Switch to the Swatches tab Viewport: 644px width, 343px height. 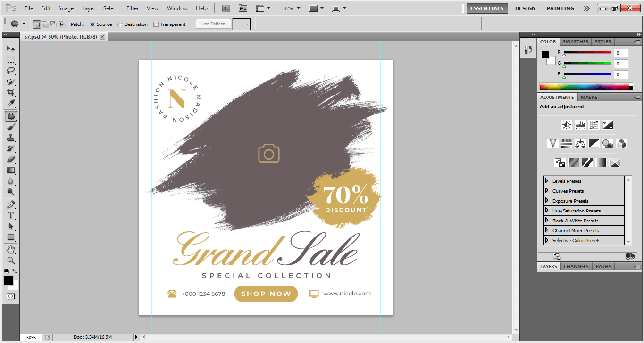point(575,42)
